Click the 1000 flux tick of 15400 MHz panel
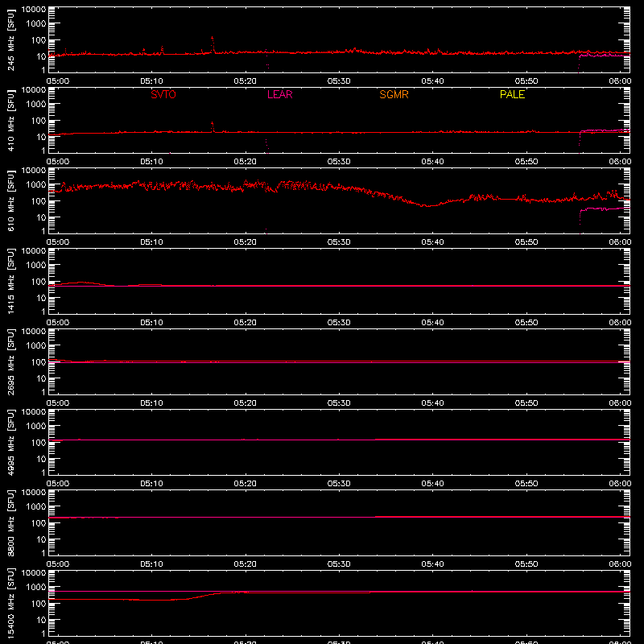Image resolution: width=644 pixels, height=644 pixels. pyautogui.click(x=36, y=588)
